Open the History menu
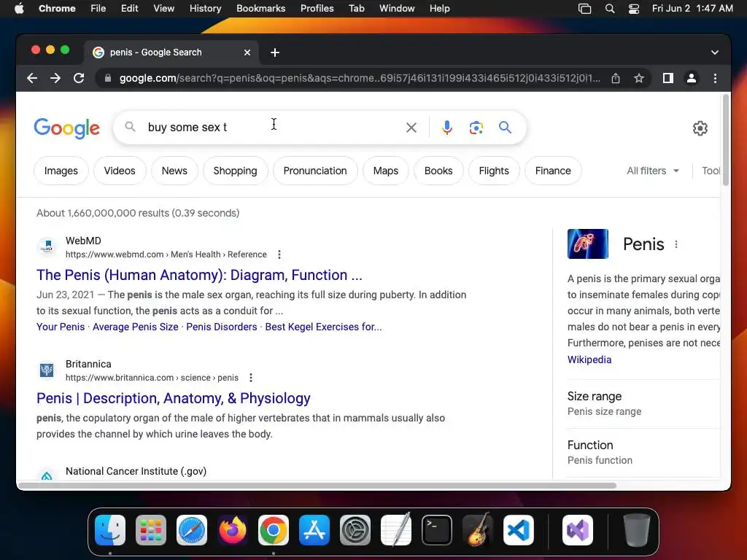 click(205, 8)
